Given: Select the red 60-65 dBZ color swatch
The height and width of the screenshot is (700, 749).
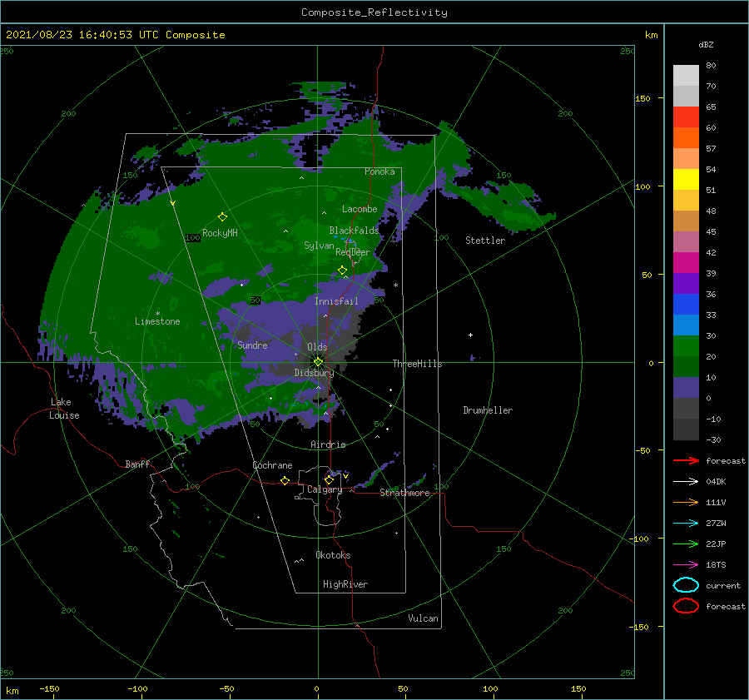Looking at the screenshot, I should pos(686,117).
